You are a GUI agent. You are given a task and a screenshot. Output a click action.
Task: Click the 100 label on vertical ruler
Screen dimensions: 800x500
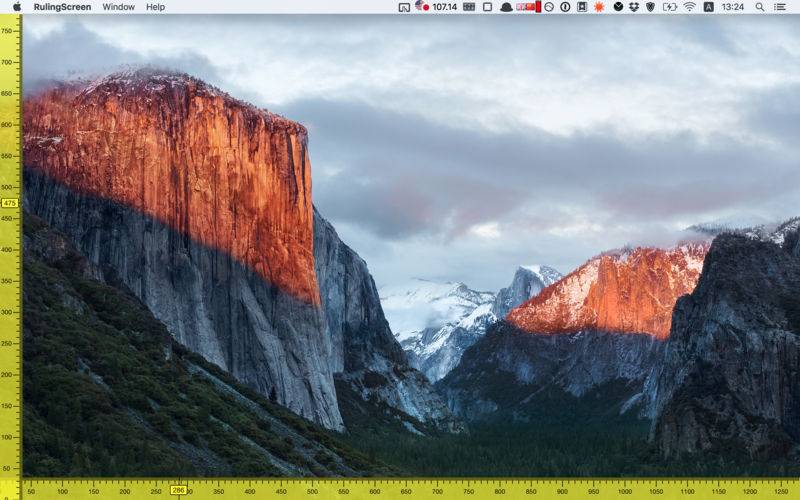click(x=7, y=437)
